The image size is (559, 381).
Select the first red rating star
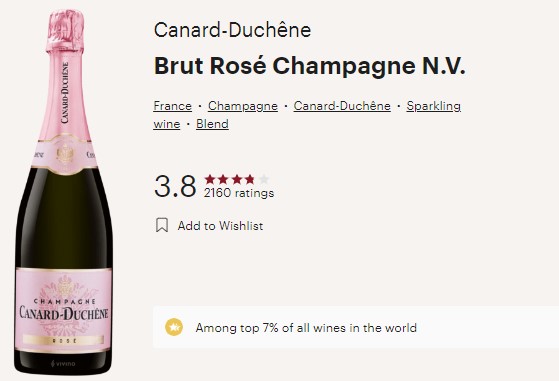[210, 179]
